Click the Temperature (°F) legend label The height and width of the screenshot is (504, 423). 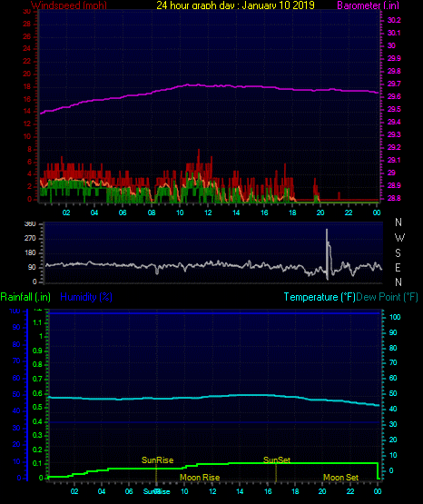click(320, 297)
